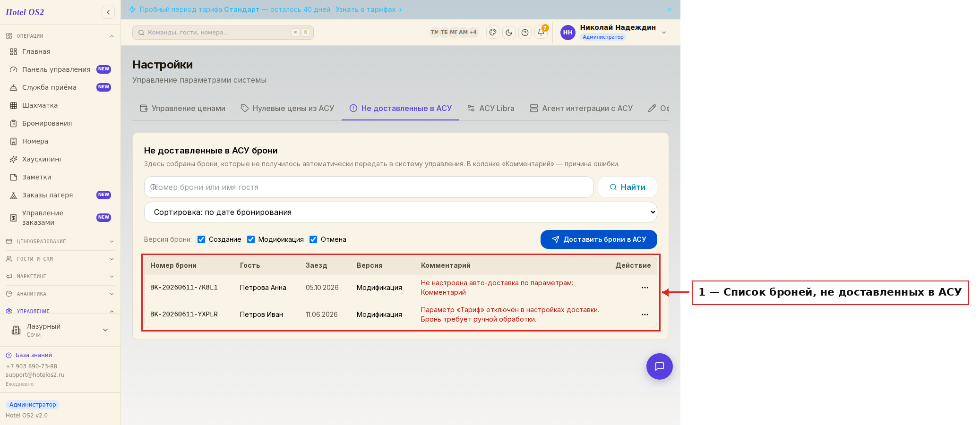Open notifications bell icon
Screen dimensions: 980x425
pyautogui.click(x=541, y=33)
